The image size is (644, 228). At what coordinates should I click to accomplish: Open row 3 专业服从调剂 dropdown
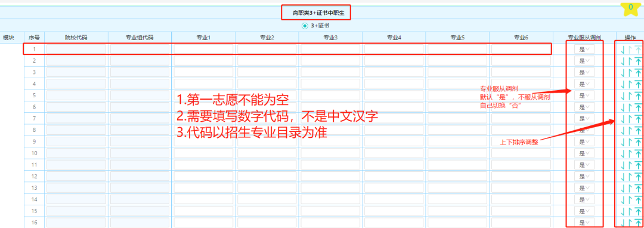584,72
